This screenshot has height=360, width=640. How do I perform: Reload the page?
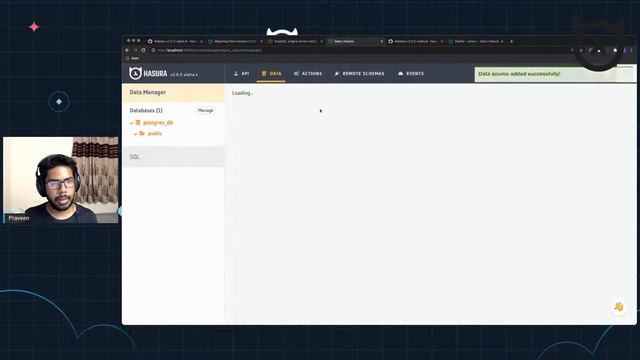[x=143, y=50]
